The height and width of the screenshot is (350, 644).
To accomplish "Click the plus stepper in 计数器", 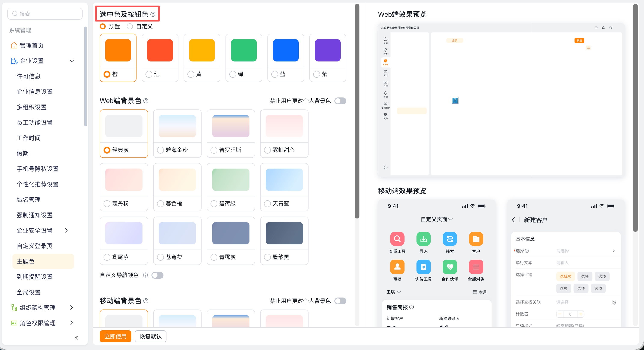I will [580, 314].
